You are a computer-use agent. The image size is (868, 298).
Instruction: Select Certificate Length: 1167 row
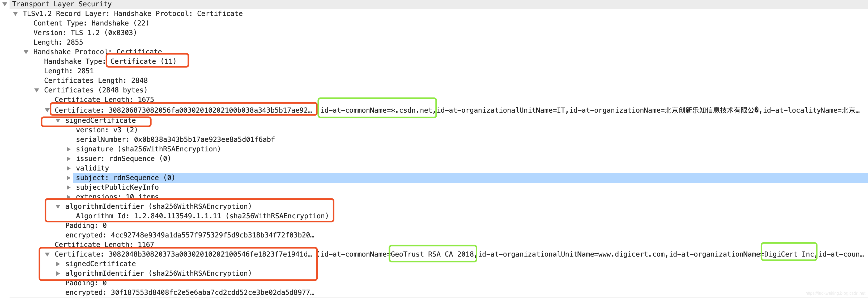104,245
